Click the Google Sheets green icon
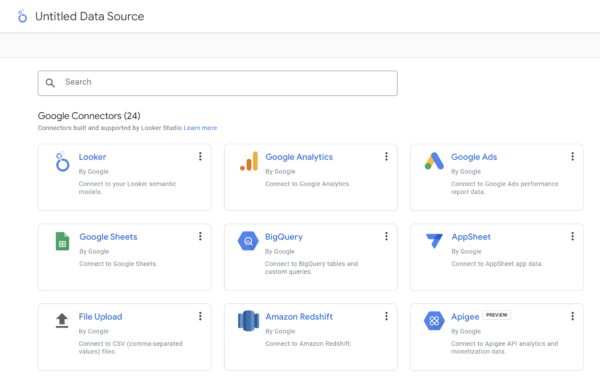Image resolution: width=600 pixels, height=381 pixels. pyautogui.click(x=62, y=241)
